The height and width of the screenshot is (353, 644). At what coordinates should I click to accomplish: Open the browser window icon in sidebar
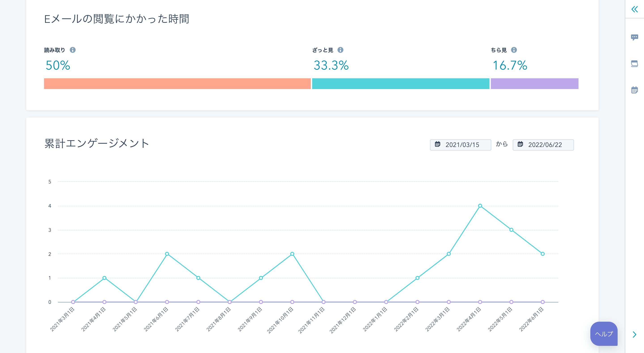tap(635, 64)
